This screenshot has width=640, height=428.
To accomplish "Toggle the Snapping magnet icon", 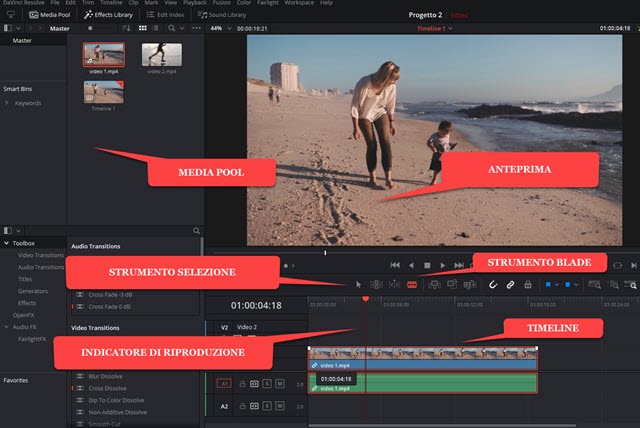I will (493, 284).
